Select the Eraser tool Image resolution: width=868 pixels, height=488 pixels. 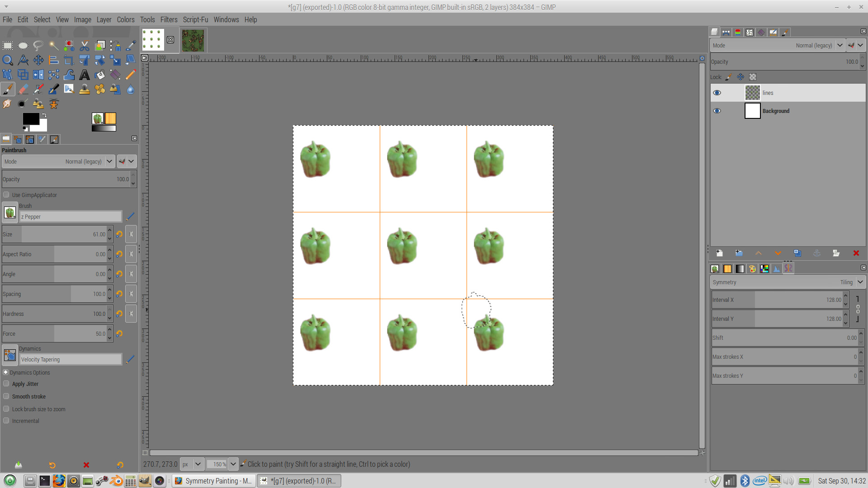[x=23, y=89]
